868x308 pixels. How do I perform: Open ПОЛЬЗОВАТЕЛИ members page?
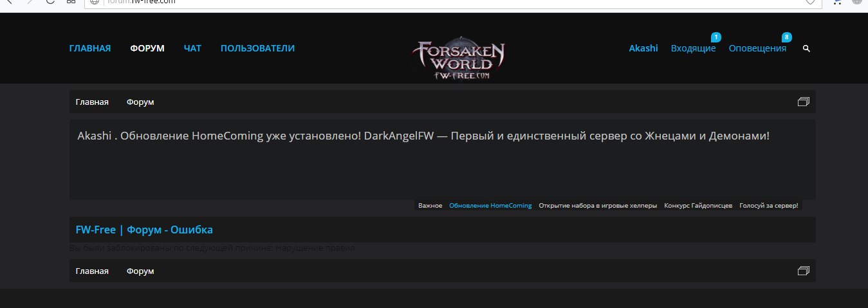coord(257,48)
